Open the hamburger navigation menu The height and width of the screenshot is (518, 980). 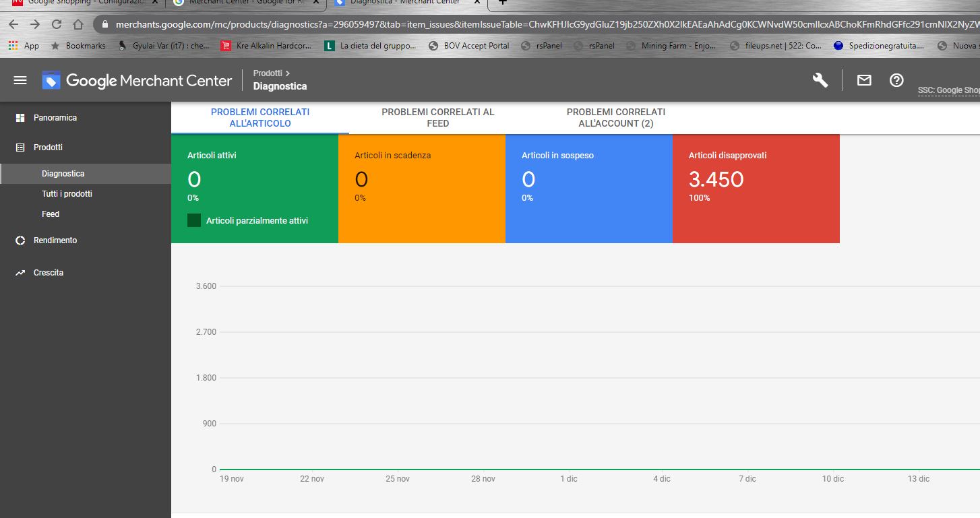pyautogui.click(x=20, y=80)
